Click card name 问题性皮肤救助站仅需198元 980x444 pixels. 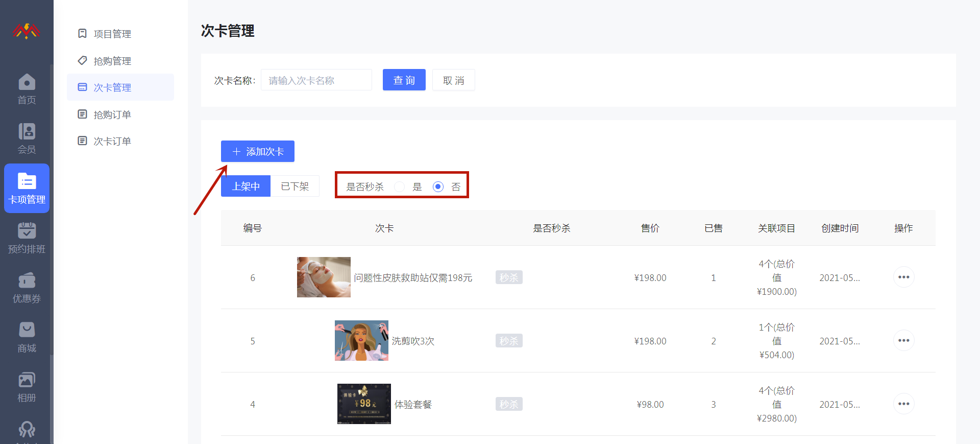413,277
